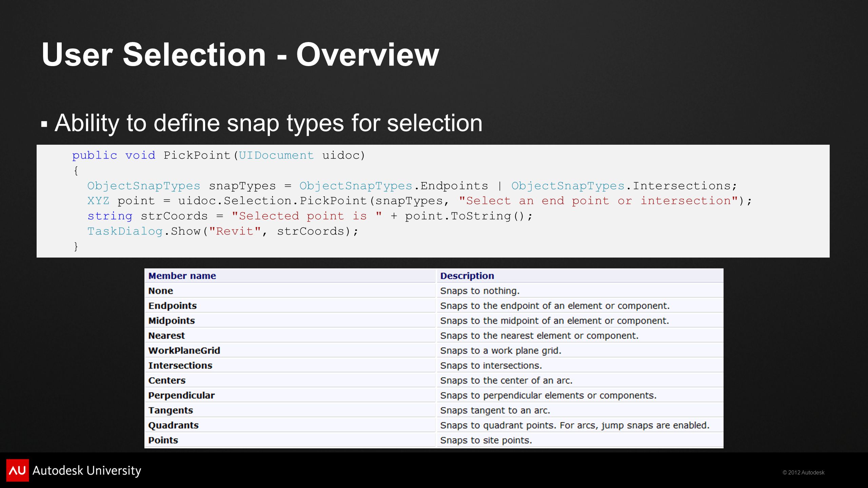Select the "Quadrants" member name cell
This screenshot has height=488, width=868.
point(290,425)
